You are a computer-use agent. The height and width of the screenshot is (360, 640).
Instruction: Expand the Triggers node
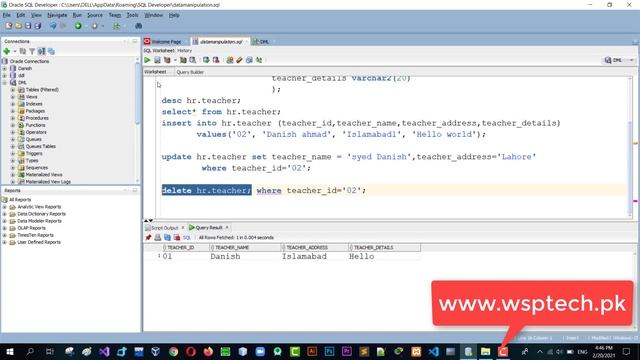[x=13, y=153]
